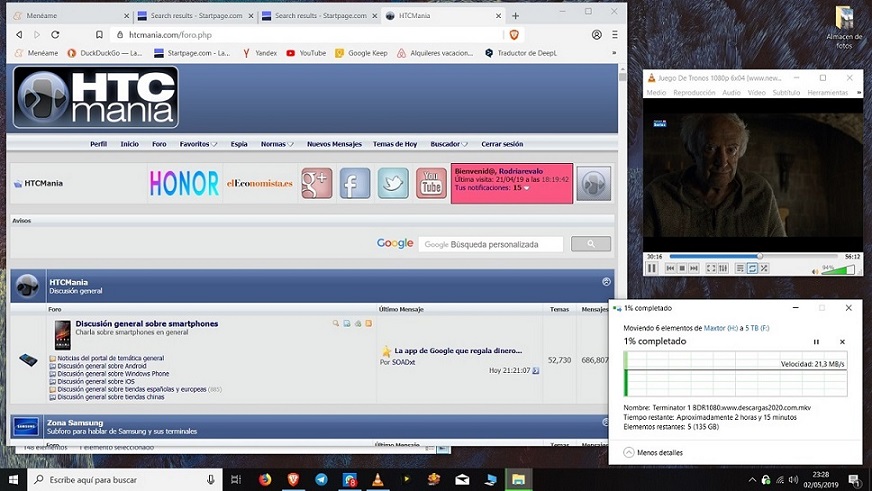Open VLC Vídeo menu
The height and width of the screenshot is (491, 872).
tap(756, 93)
